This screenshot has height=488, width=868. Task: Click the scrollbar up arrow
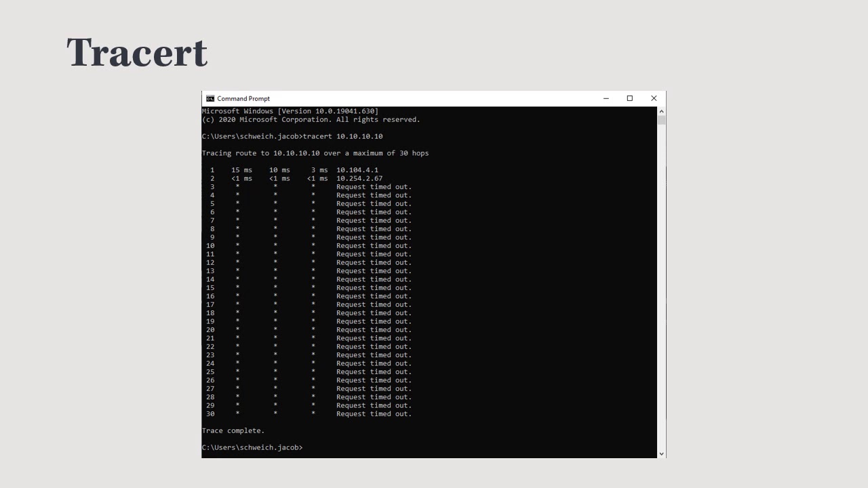click(x=661, y=111)
